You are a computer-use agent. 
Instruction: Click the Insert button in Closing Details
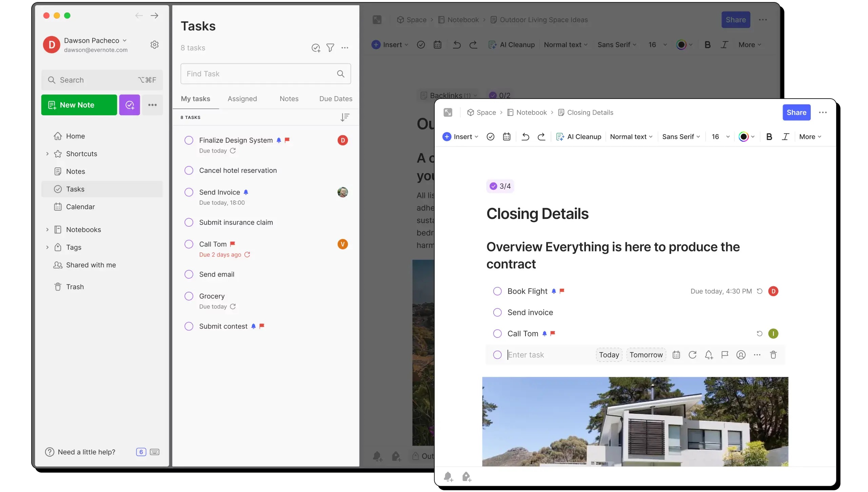(x=460, y=137)
